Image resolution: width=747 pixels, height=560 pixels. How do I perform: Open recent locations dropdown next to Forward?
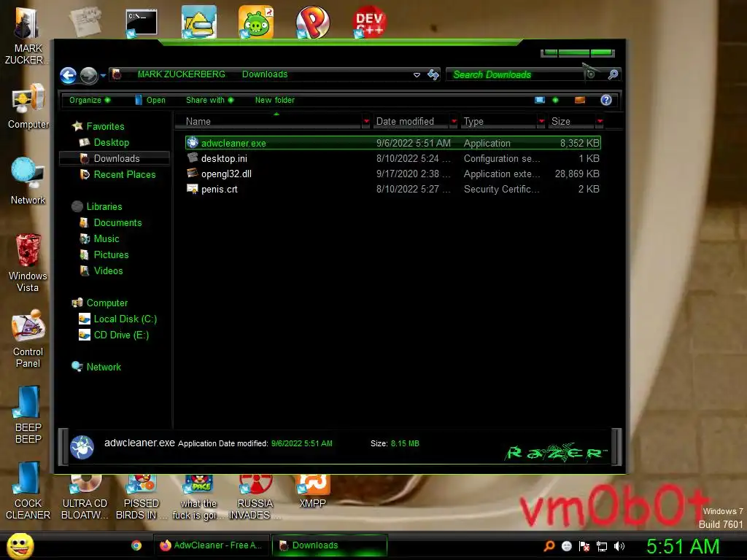pyautogui.click(x=104, y=75)
